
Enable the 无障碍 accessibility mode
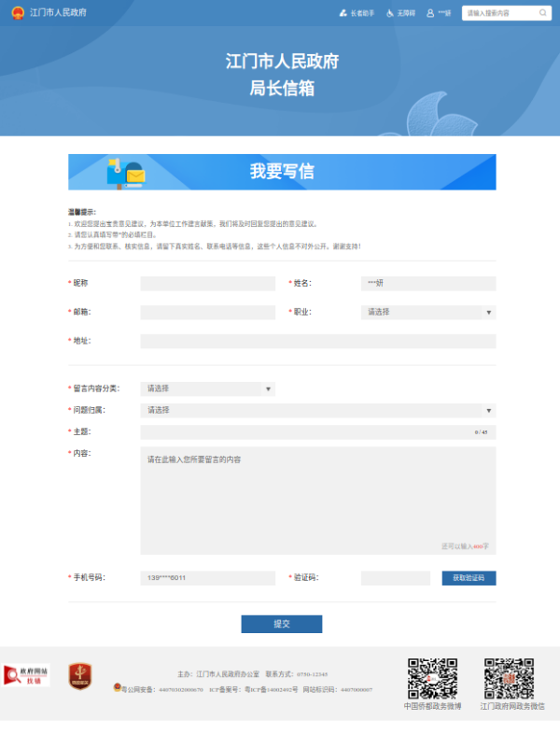click(400, 13)
